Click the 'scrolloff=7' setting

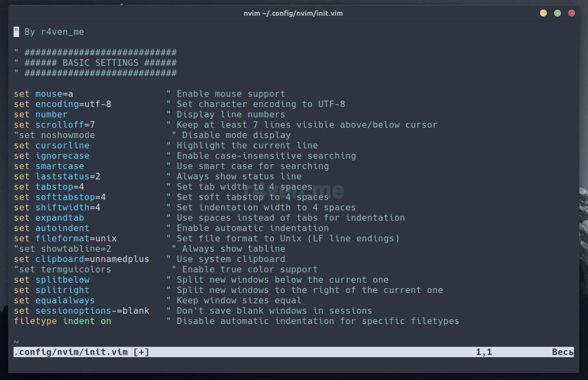click(65, 125)
